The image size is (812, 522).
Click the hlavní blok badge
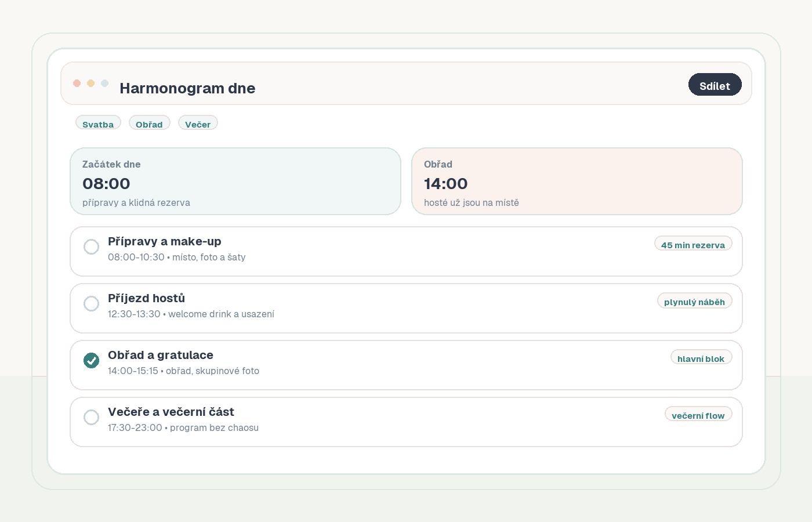coord(701,358)
